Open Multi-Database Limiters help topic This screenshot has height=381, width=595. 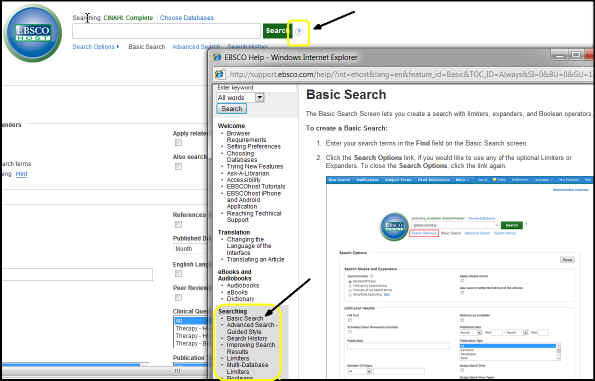(x=247, y=368)
